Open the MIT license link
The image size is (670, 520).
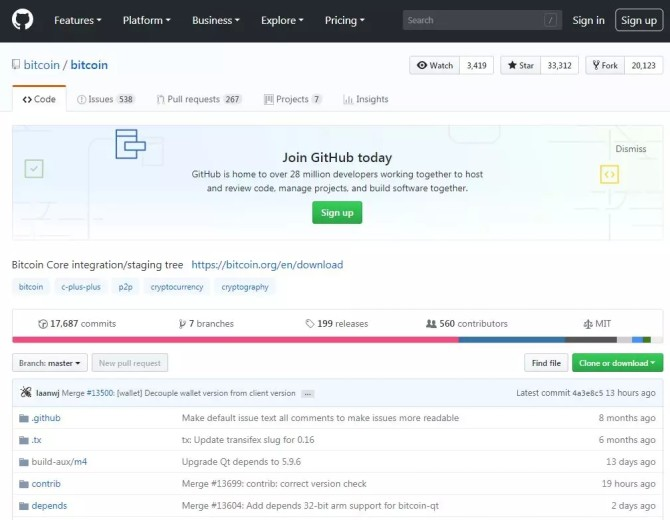point(597,323)
